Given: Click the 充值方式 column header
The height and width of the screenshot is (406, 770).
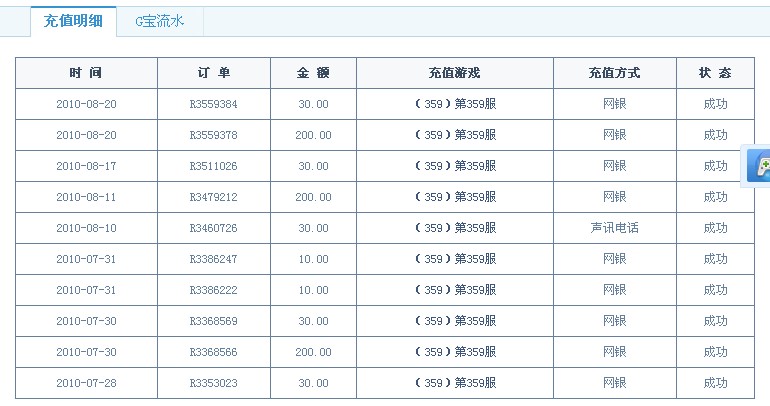Looking at the screenshot, I should pyautogui.click(x=615, y=73).
